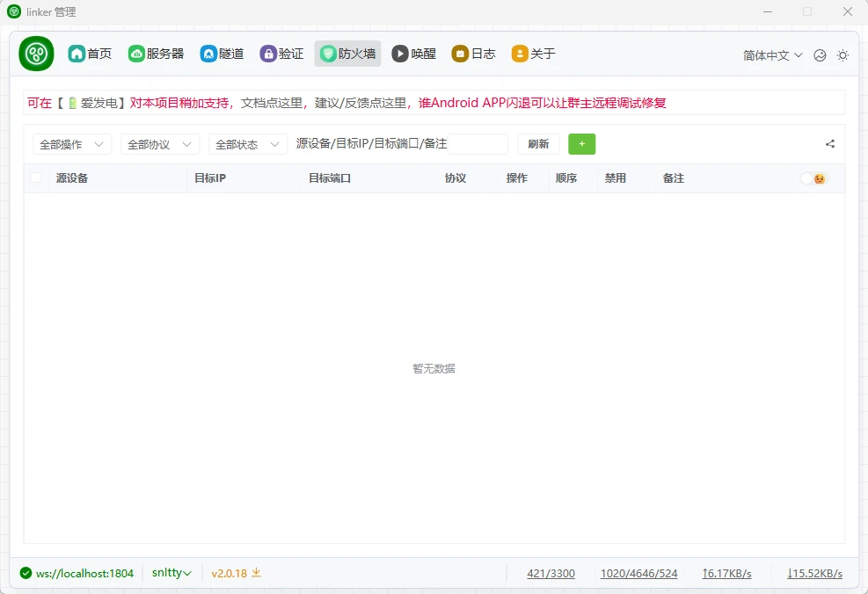Expand the 全部协议 protocol filter dropdown

(x=160, y=144)
